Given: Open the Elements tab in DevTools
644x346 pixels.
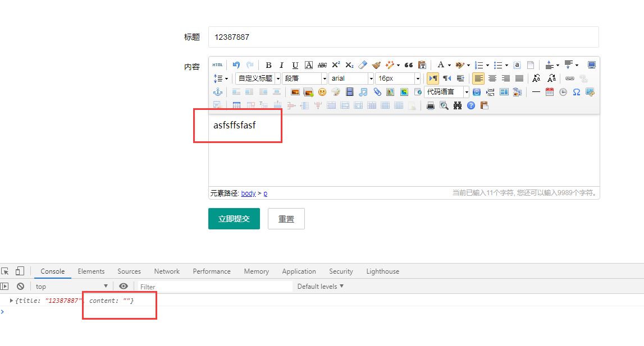Looking at the screenshot, I should (91, 271).
